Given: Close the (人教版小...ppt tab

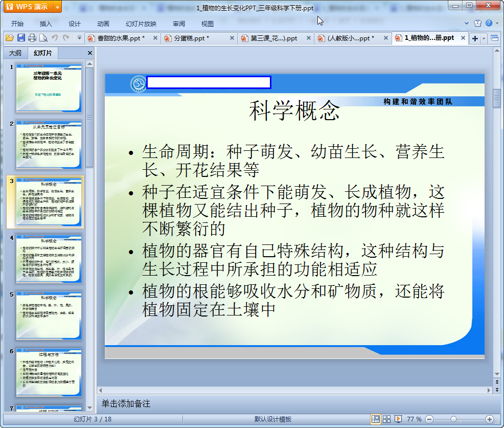Looking at the screenshot, I should 386,38.
